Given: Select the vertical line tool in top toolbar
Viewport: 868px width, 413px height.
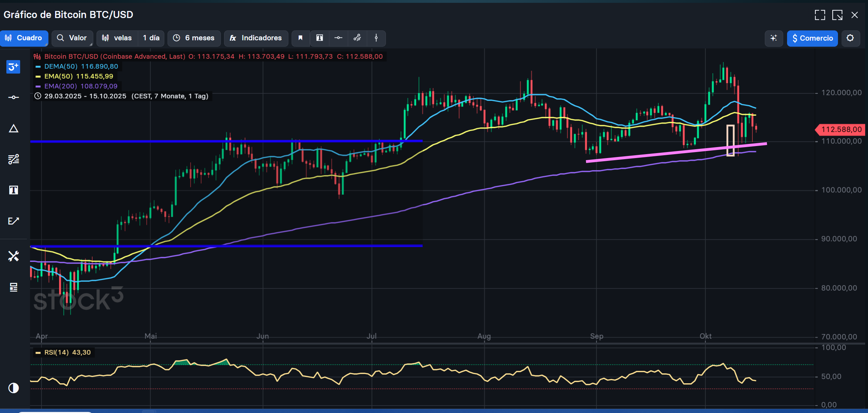Looking at the screenshot, I should click(376, 38).
